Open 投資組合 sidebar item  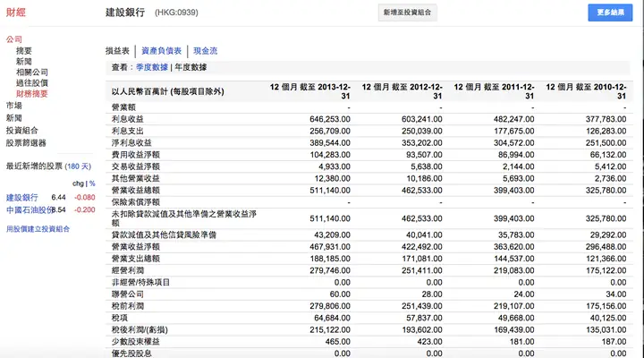22,131
